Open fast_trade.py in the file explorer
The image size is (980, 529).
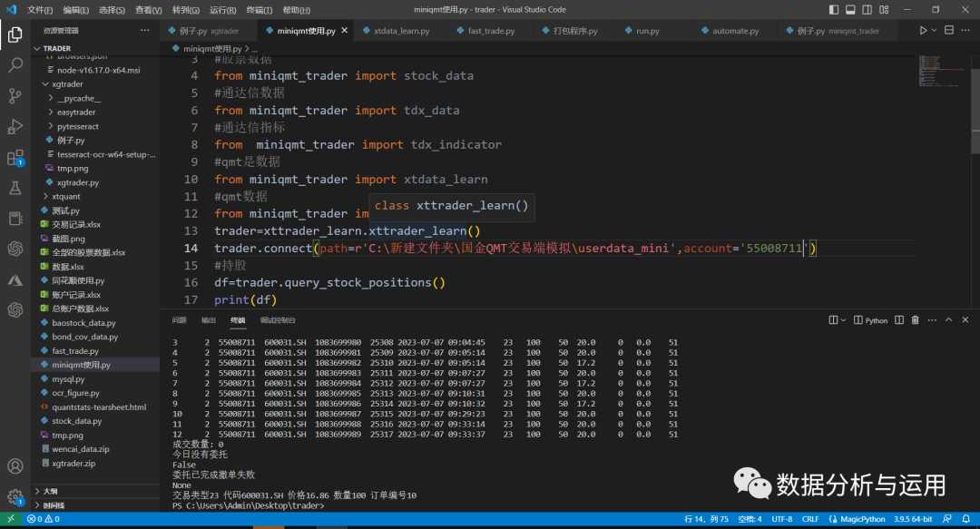coord(74,350)
